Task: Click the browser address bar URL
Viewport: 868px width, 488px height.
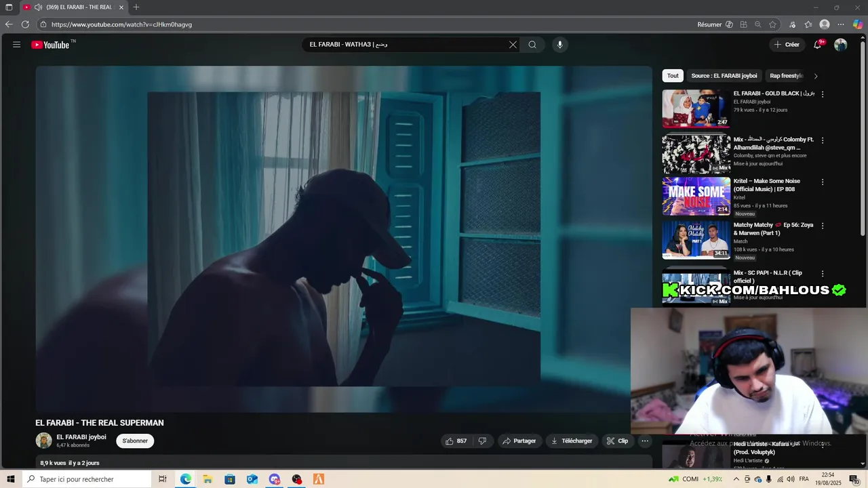Action: click(121, 24)
